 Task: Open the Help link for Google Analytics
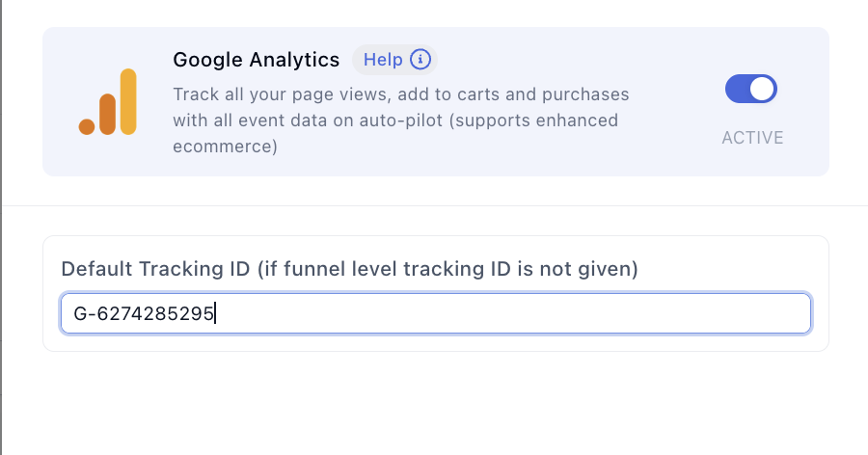[383, 59]
